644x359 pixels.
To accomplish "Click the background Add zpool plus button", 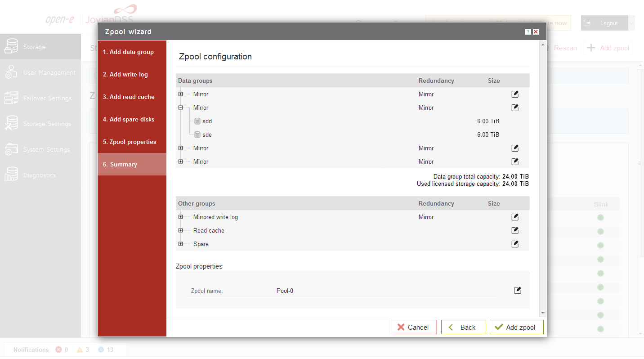I will tap(608, 48).
